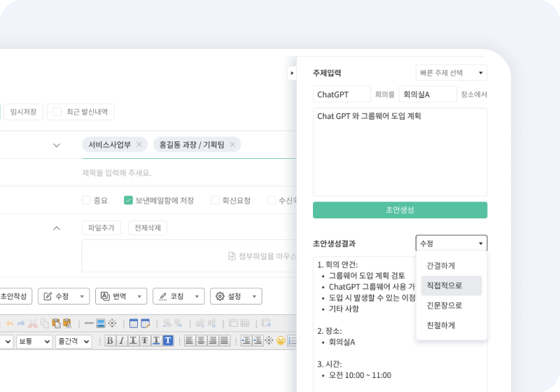Insert an emoticon with the smiley icon
This screenshot has width=560, height=392.
pos(281,341)
